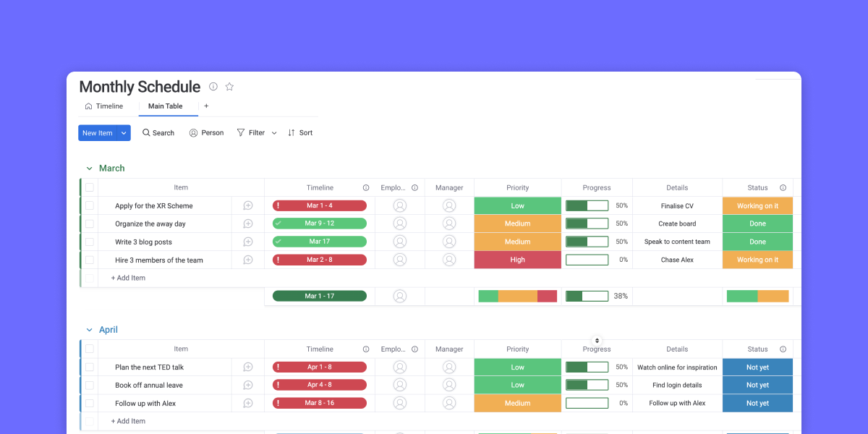This screenshot has height=434, width=868.
Task: Open conversation bubble for Plan the next TED talk
Action: click(248, 367)
